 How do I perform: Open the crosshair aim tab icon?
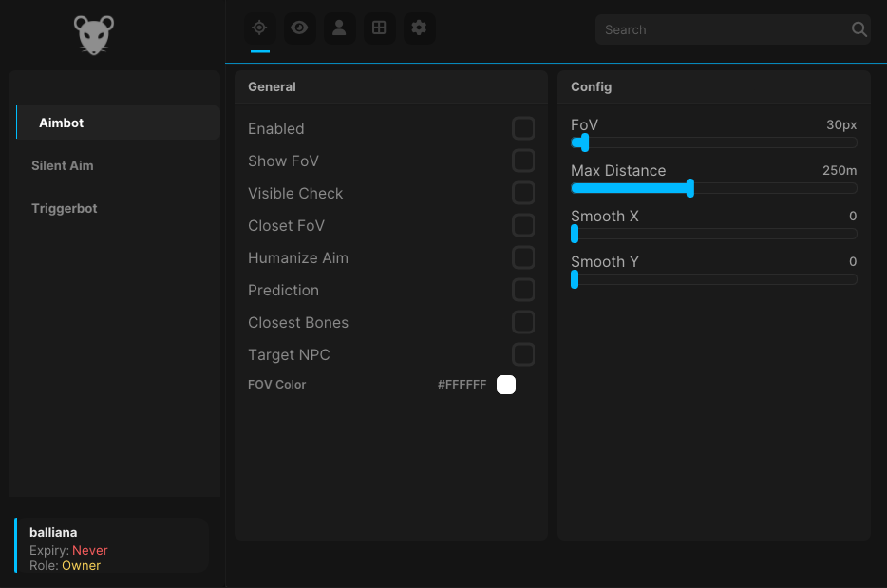coord(259,28)
